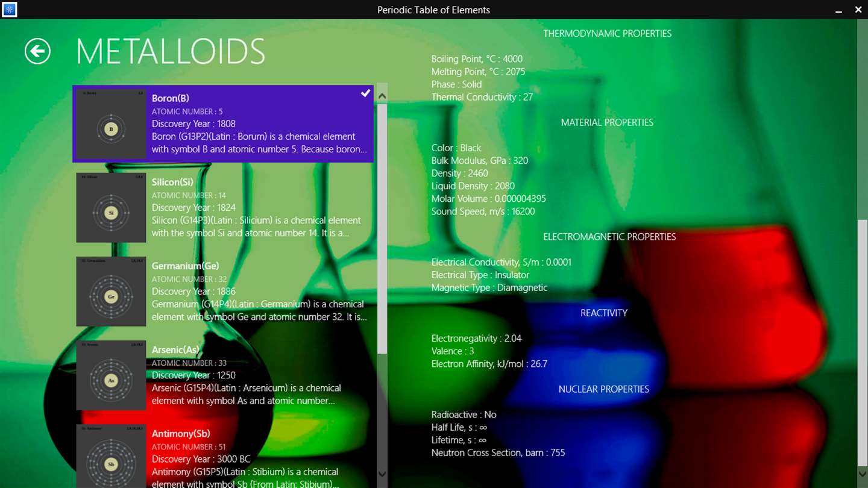
Task: Select the Boron(B) title
Action: coord(171,98)
